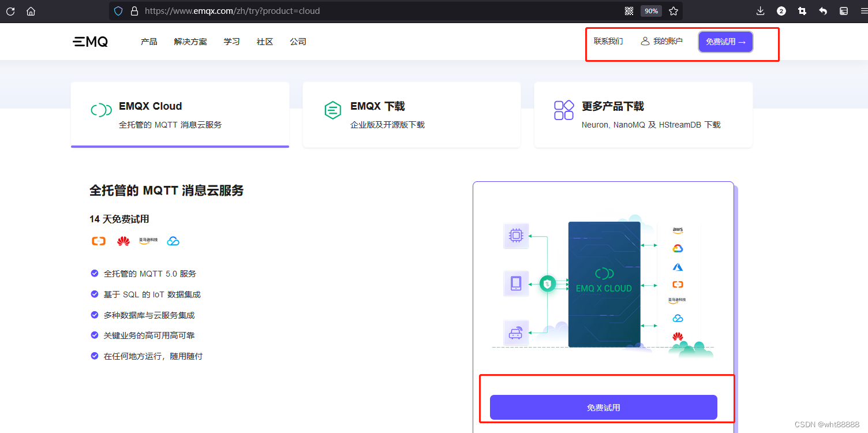Open the browser downloads panel
The height and width of the screenshot is (433, 868).
(x=760, y=11)
